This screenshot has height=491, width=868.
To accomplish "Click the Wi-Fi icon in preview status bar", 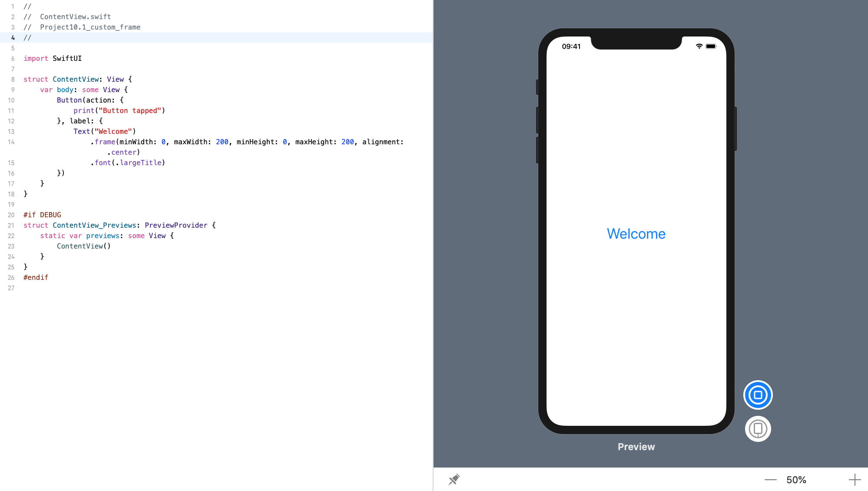I will click(x=699, y=46).
